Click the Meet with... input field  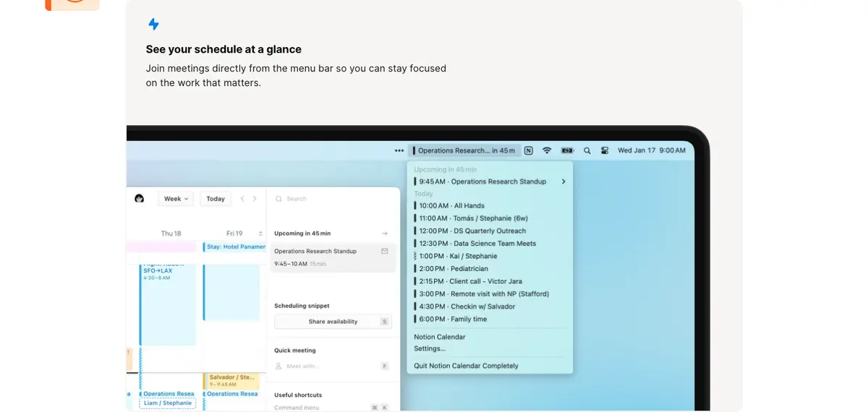(x=333, y=366)
